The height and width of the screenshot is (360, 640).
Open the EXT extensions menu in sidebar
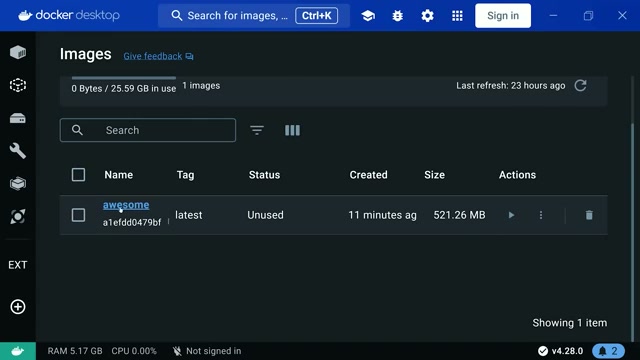click(18, 265)
